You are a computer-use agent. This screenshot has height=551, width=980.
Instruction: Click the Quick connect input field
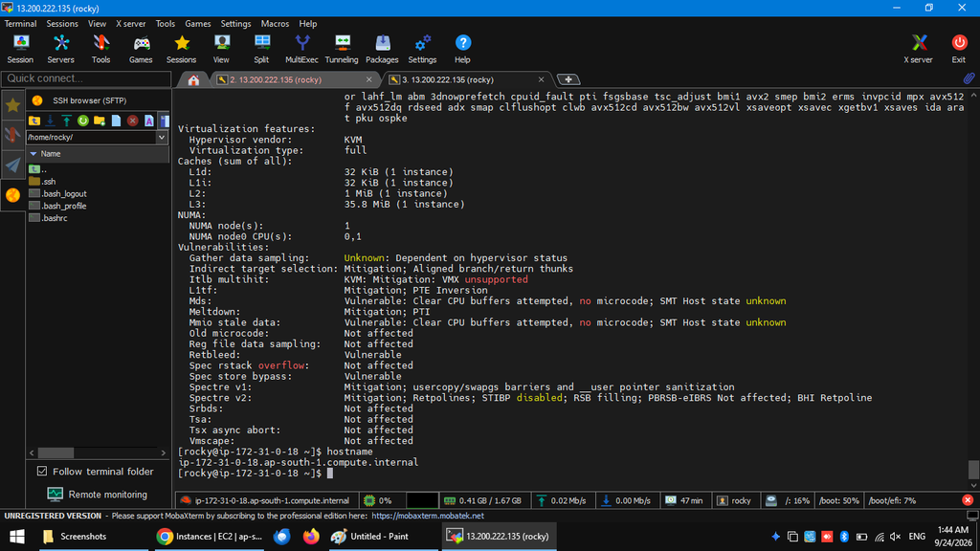[x=86, y=78]
